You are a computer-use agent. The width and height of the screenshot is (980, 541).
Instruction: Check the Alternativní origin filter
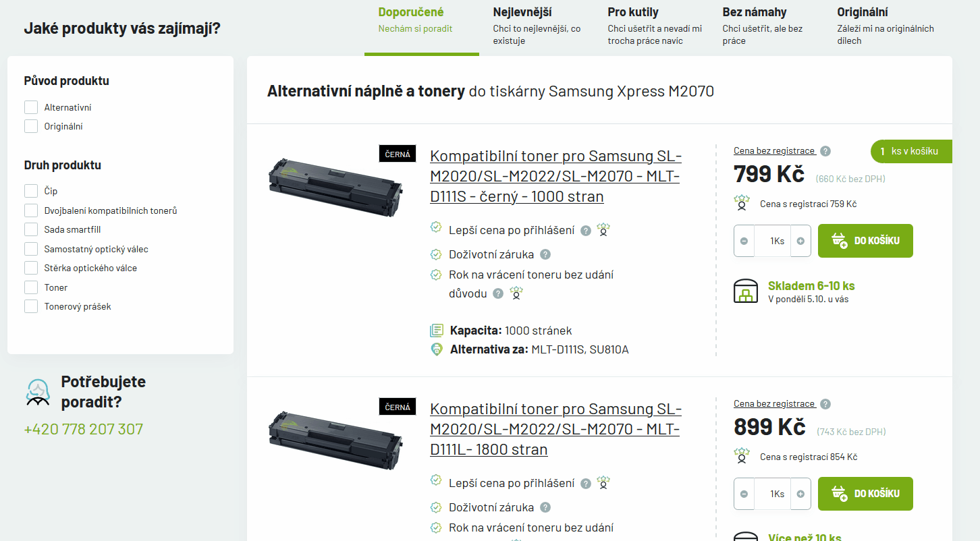31,107
